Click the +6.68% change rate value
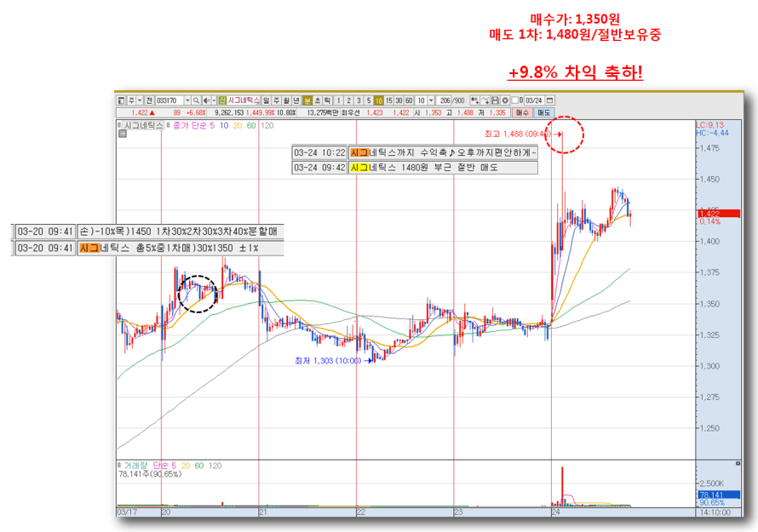Viewport: 758px width, 532px height. [x=196, y=112]
